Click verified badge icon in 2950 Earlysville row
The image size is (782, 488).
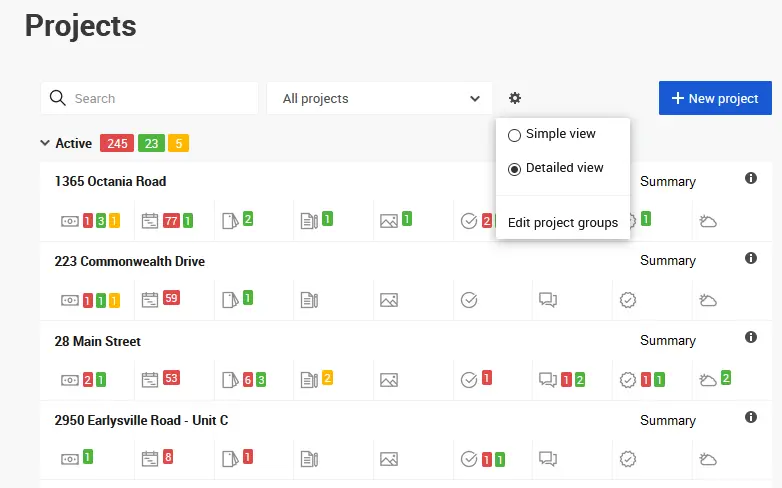[628, 460]
